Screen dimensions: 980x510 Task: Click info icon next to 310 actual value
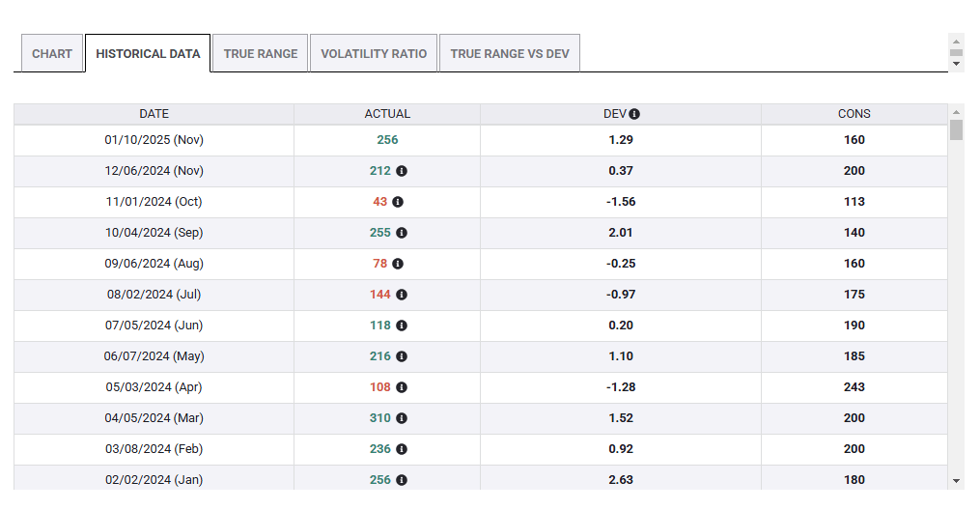coord(402,418)
